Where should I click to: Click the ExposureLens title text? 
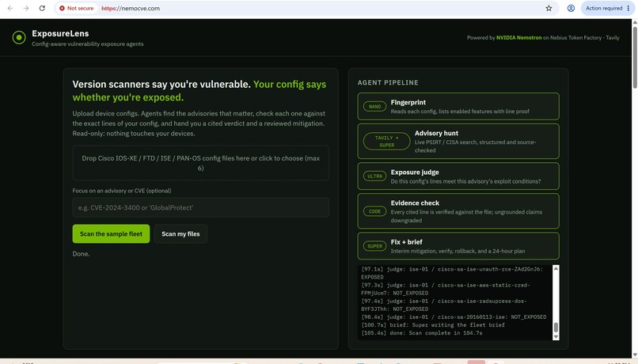click(x=60, y=33)
